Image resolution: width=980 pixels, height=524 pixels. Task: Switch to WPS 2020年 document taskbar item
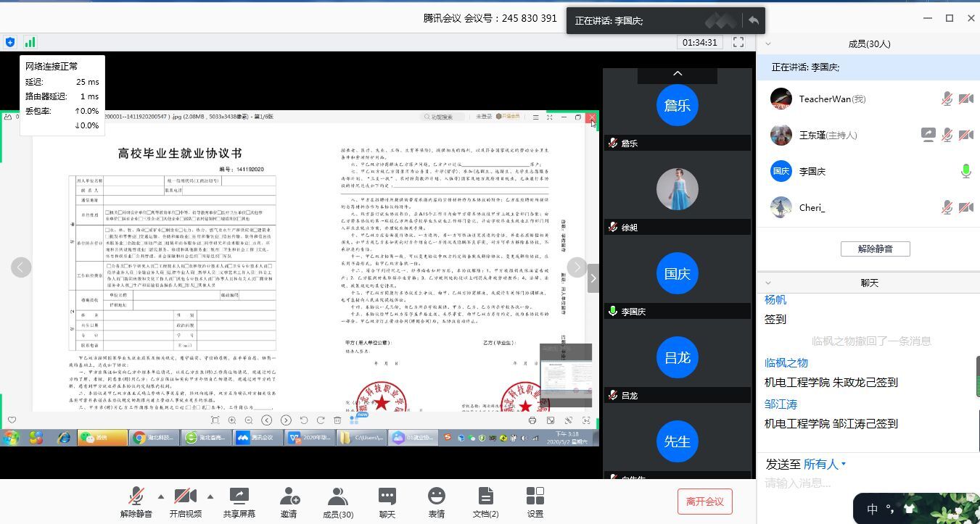310,438
